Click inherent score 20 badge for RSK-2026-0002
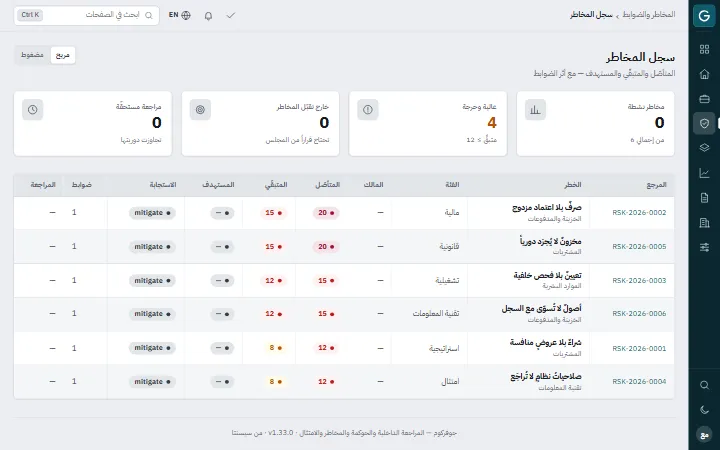Screen dimensions: 720x450 click(x=326, y=213)
